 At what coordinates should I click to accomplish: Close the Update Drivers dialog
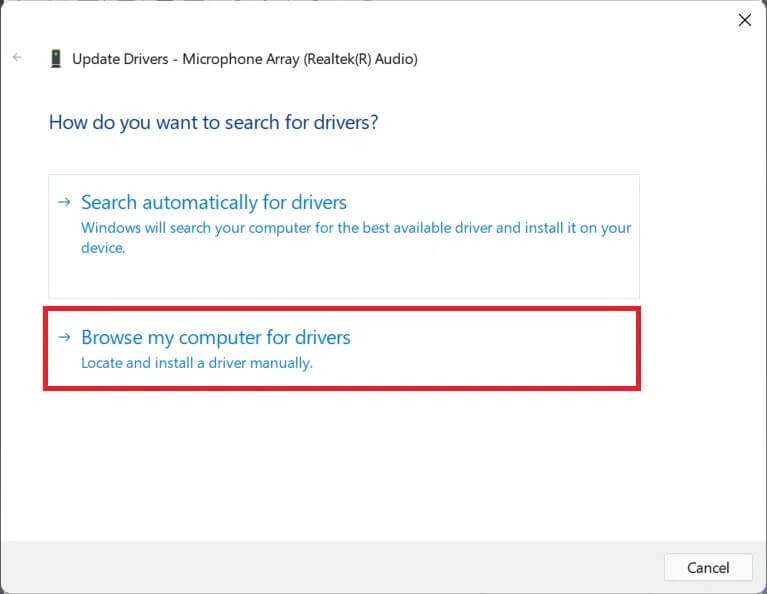(744, 20)
